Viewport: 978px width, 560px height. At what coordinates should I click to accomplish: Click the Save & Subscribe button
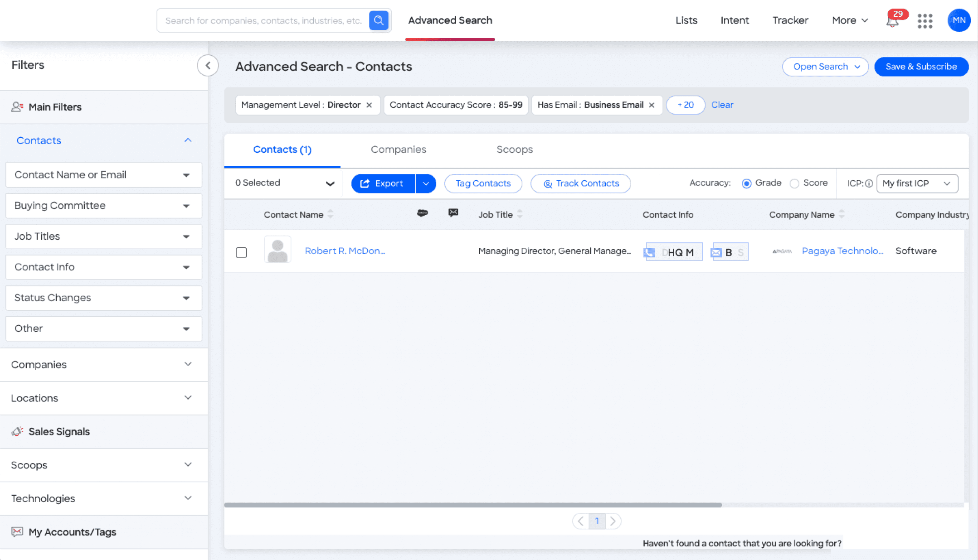[x=921, y=67]
